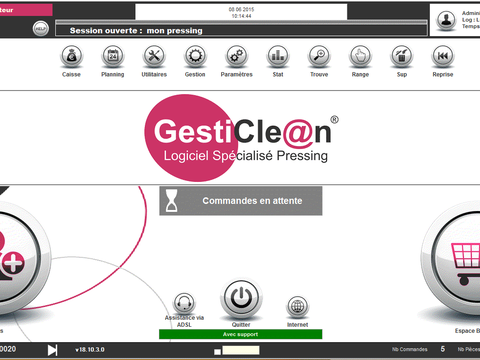This screenshot has height=360, width=480.
Task: Click the pale yellow field in status bar
Action: click(x=241, y=350)
